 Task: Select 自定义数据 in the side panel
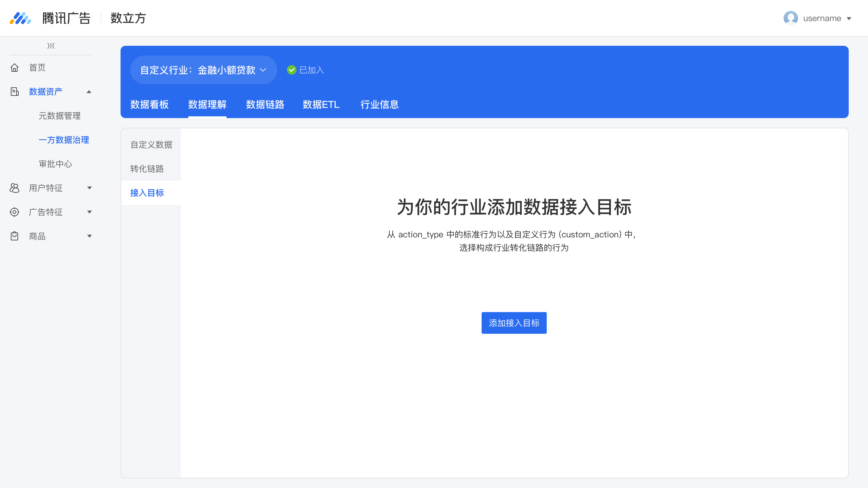tap(151, 145)
